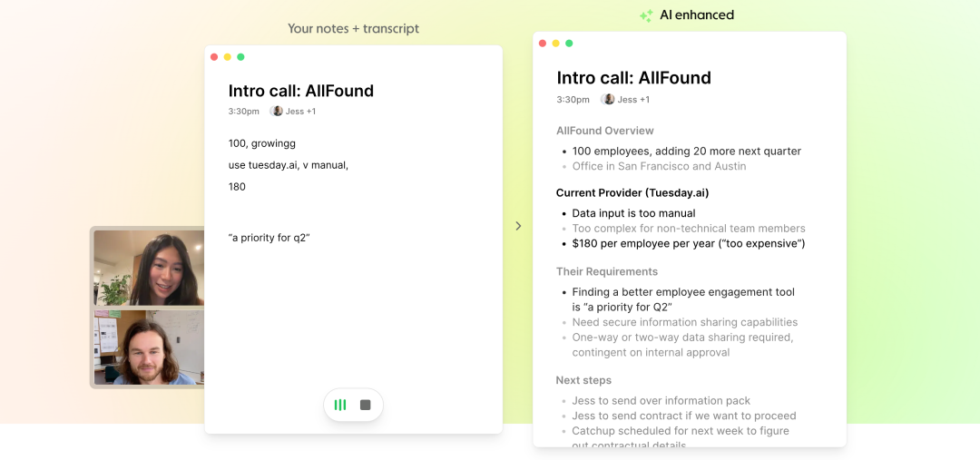The height and width of the screenshot is (460, 980).
Task: Click the "AI enhanced" label text
Action: click(697, 15)
